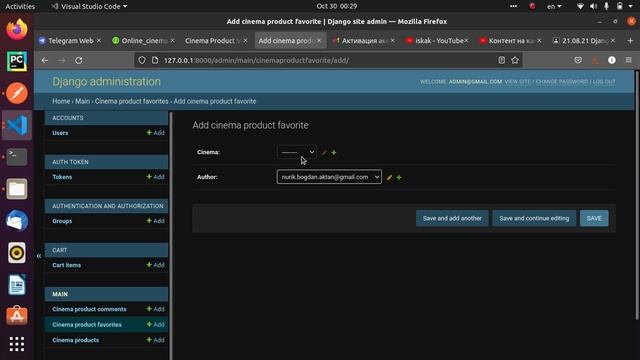The image size is (640, 360).
Task: Open the en keyboard layout menu
Action: click(554, 6)
